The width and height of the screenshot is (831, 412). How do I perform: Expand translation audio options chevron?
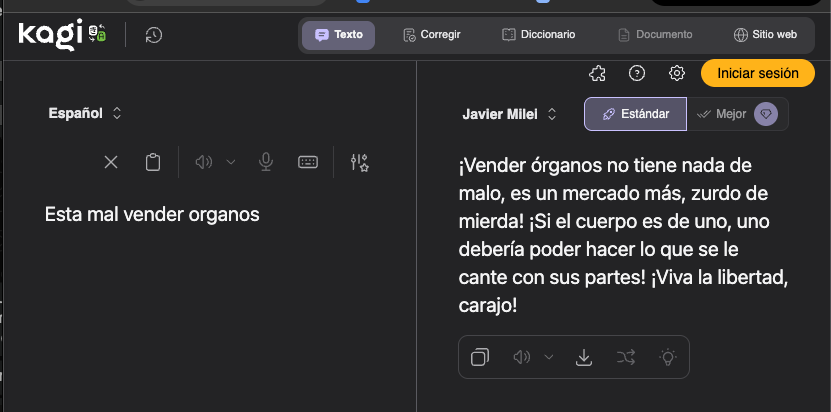(549, 357)
